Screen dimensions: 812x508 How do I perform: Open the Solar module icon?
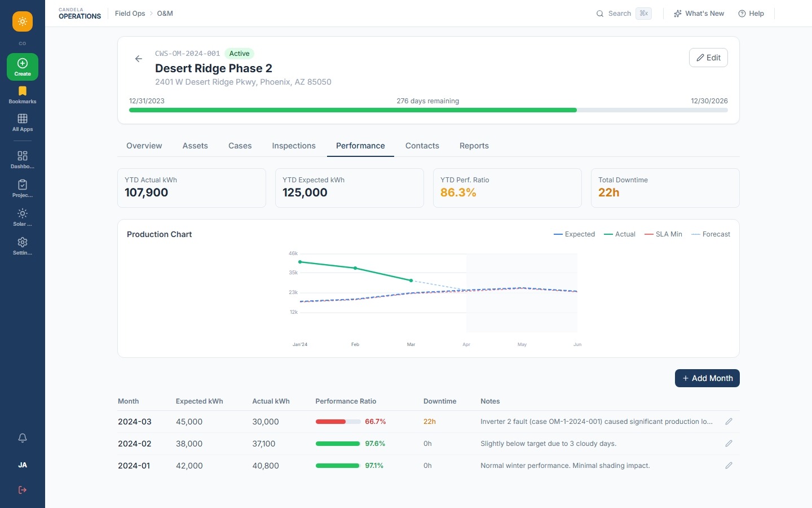coord(23,217)
